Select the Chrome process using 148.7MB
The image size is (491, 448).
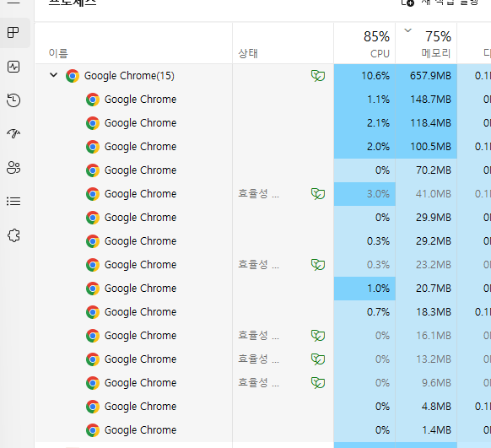pyautogui.click(x=263, y=100)
